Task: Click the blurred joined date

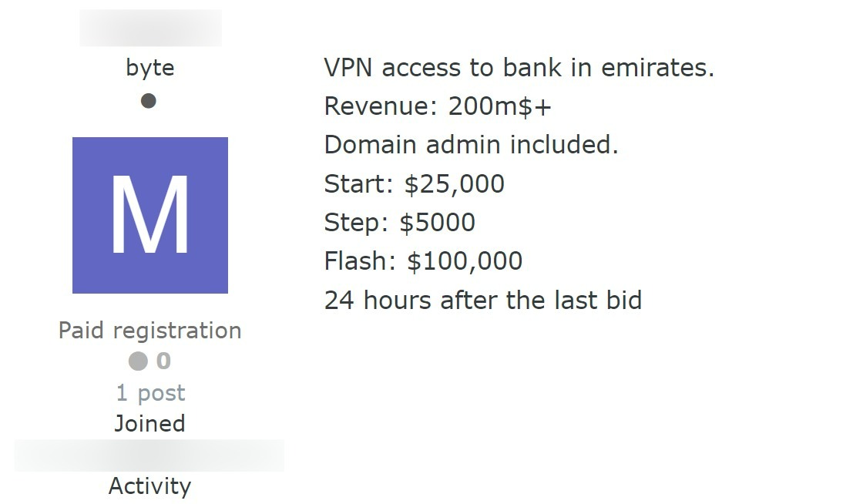Action: click(x=149, y=455)
